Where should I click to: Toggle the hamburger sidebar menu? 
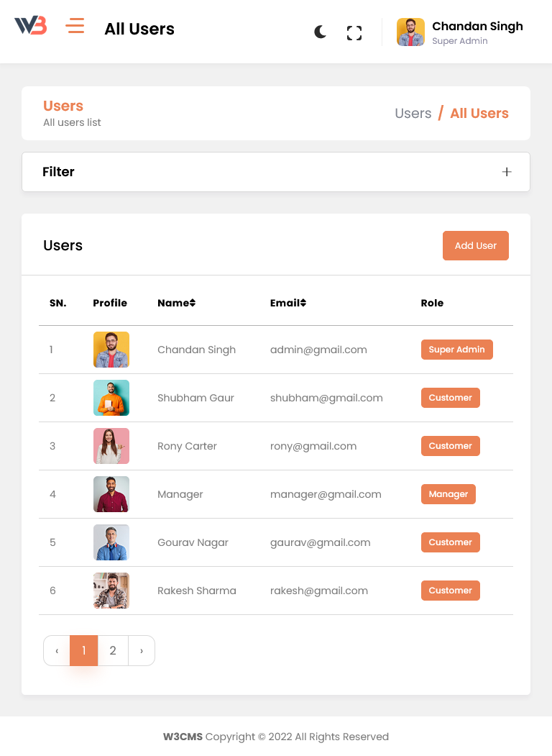[75, 27]
